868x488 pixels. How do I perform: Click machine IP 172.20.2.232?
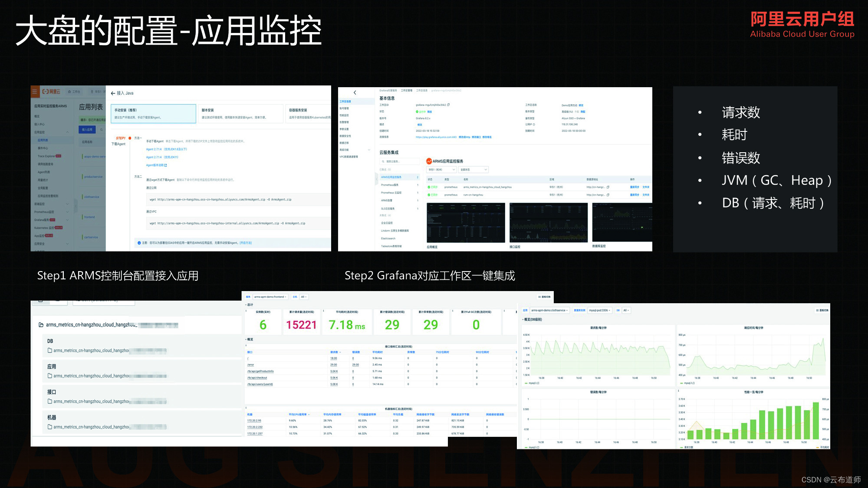click(x=255, y=427)
